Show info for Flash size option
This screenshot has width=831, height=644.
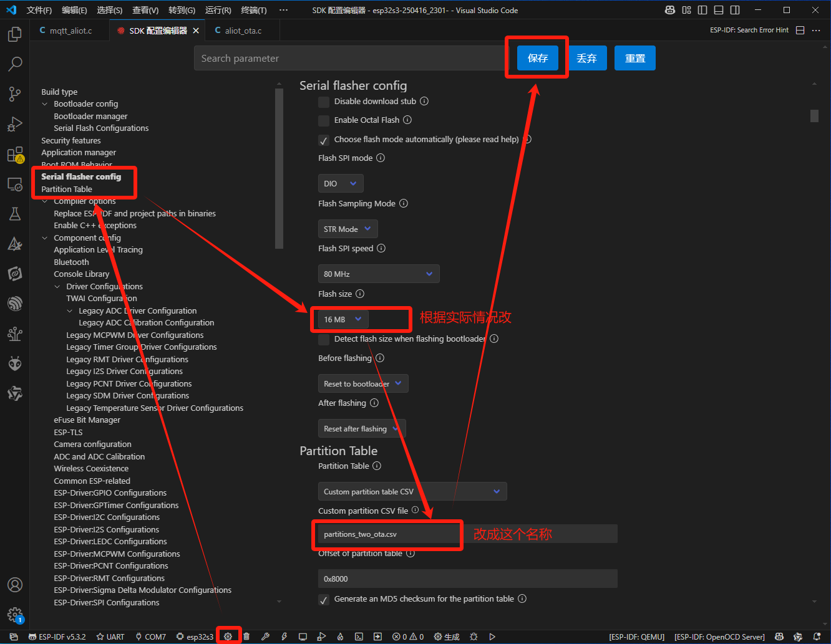click(360, 294)
